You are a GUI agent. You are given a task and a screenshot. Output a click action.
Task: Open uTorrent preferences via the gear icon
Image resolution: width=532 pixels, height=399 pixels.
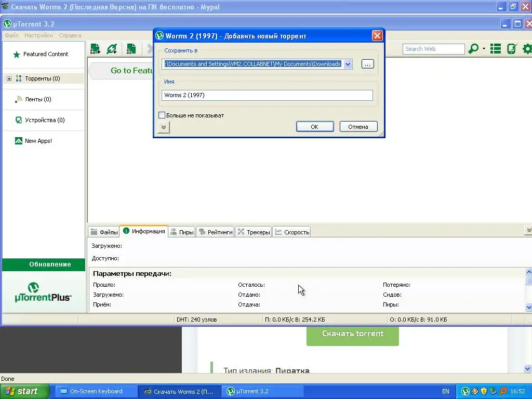[x=527, y=49]
